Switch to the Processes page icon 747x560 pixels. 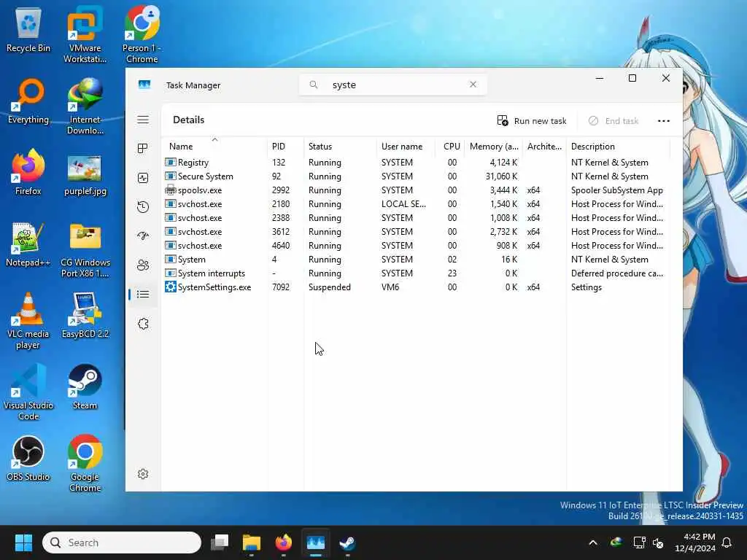tap(143, 149)
